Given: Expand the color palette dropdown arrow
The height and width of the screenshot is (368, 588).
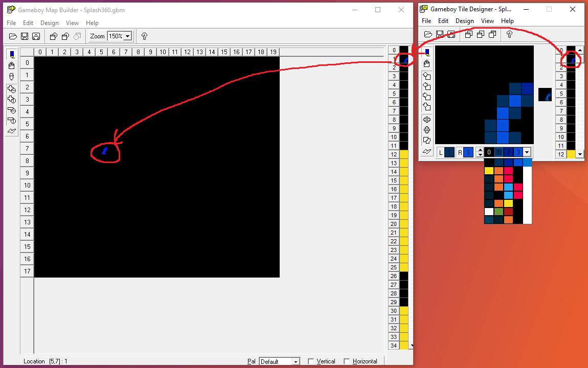Looking at the screenshot, I should pyautogui.click(x=527, y=152).
